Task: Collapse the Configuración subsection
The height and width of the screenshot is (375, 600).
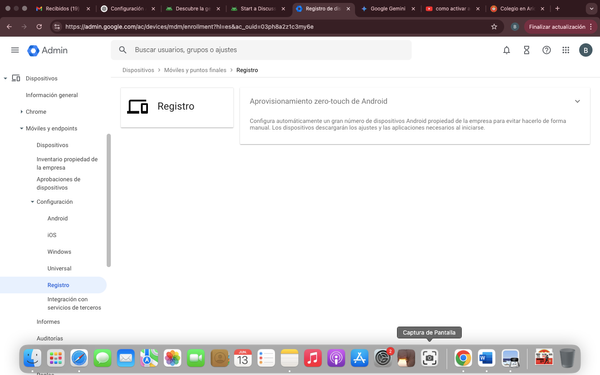Action: (x=32, y=202)
